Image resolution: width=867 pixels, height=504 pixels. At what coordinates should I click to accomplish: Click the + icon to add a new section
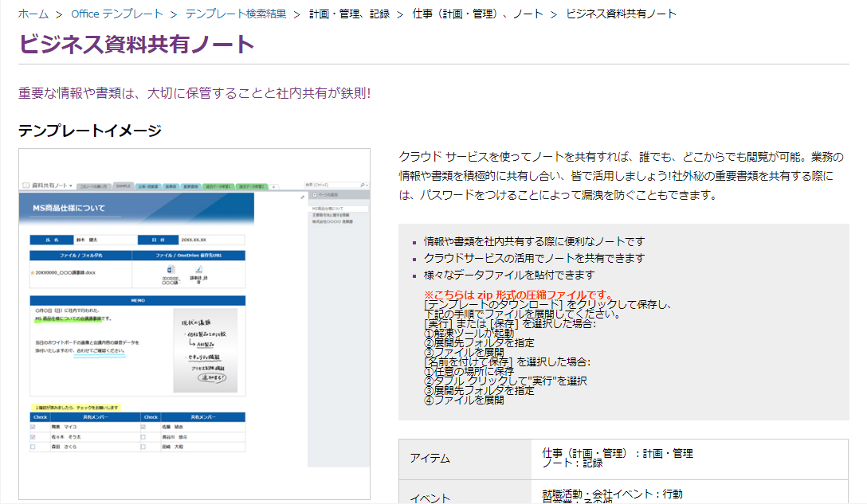[273, 187]
